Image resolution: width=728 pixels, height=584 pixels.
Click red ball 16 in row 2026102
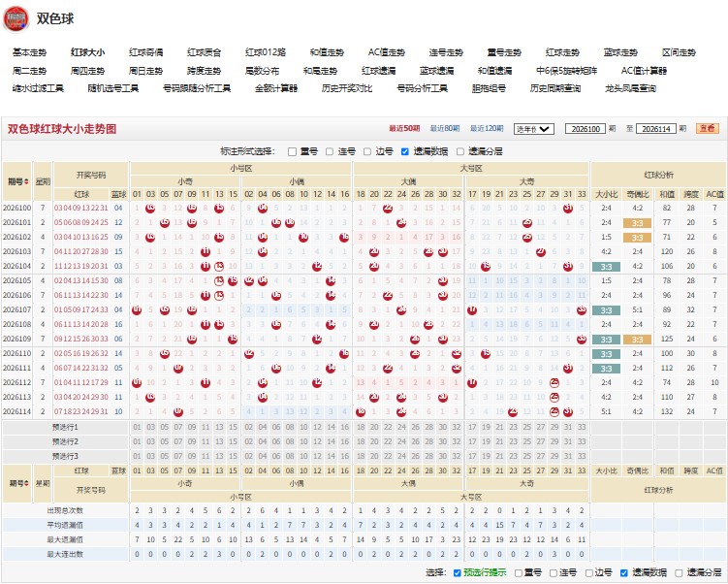(x=344, y=238)
